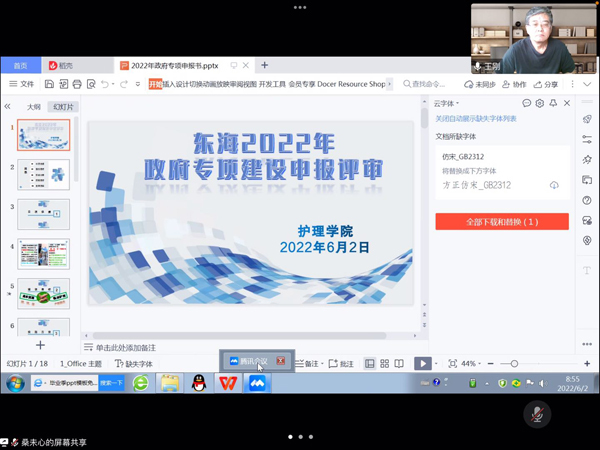Start slideshow with the play button
This screenshot has width=600, height=450.
coord(423,364)
